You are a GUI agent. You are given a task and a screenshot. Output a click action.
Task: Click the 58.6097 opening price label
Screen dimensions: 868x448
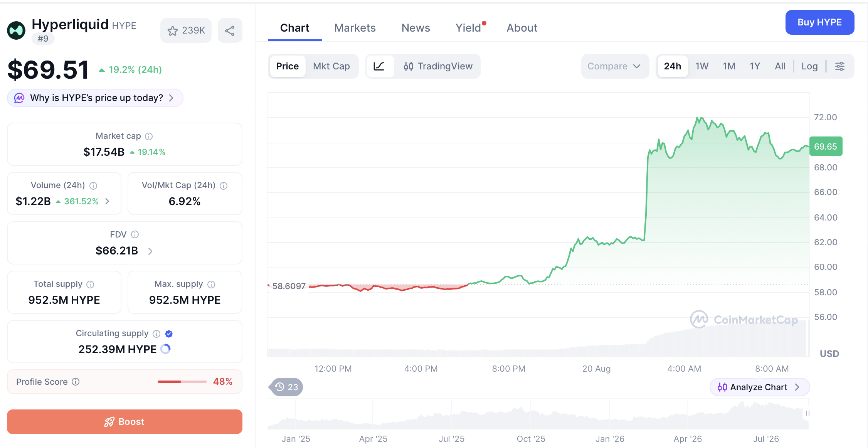pyautogui.click(x=289, y=286)
